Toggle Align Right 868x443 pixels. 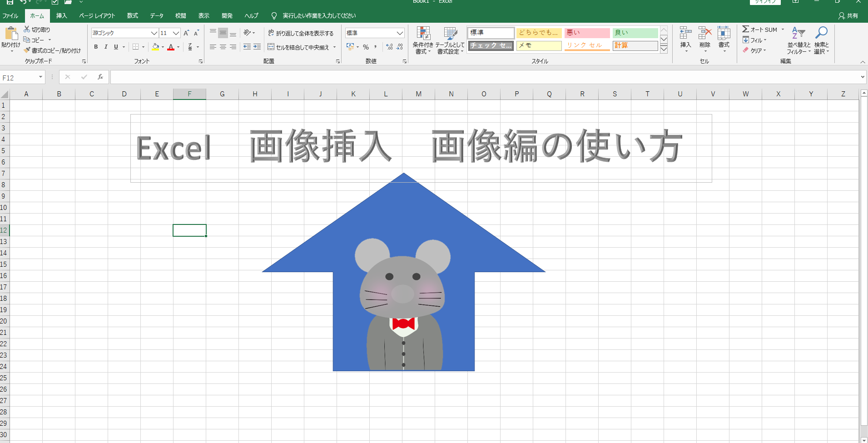(233, 47)
